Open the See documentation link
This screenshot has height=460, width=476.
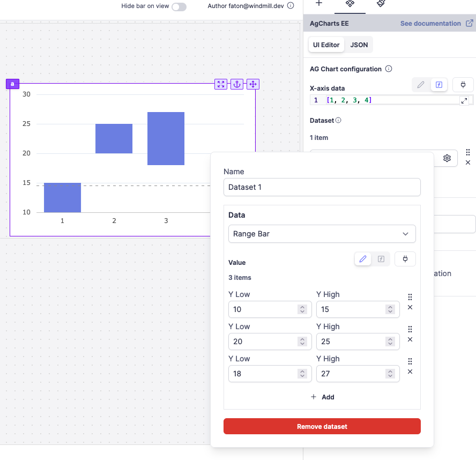(x=436, y=24)
